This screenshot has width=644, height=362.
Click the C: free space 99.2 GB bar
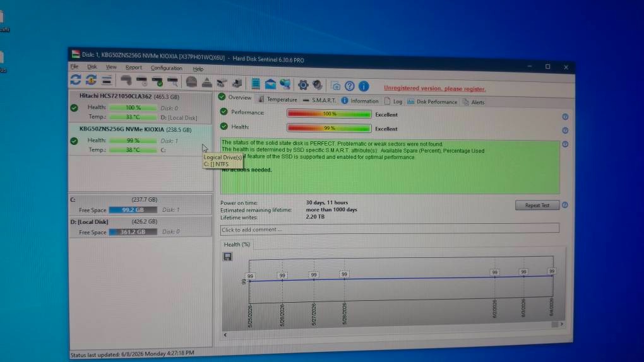(133, 210)
